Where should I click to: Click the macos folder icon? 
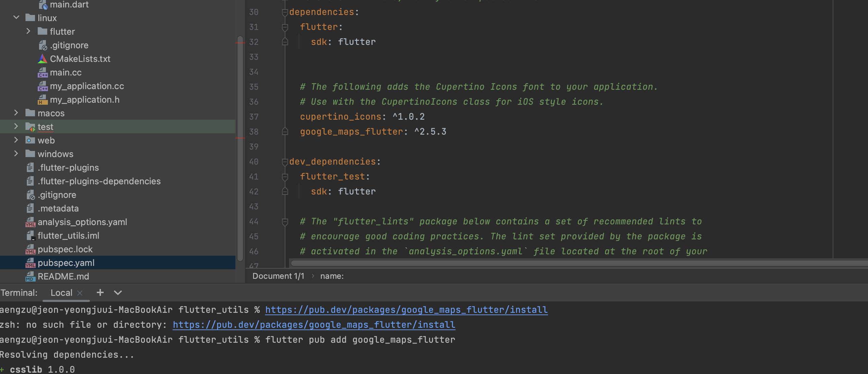30,113
